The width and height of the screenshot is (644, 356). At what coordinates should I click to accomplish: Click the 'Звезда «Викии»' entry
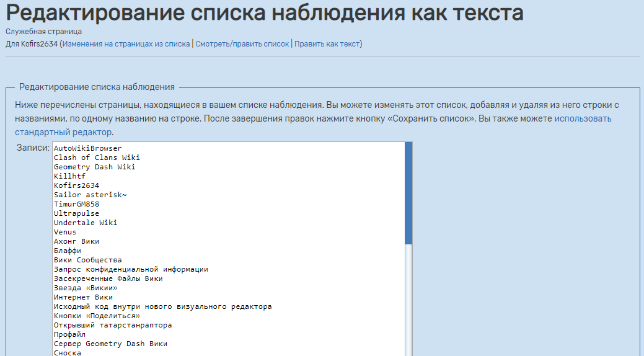(86, 288)
